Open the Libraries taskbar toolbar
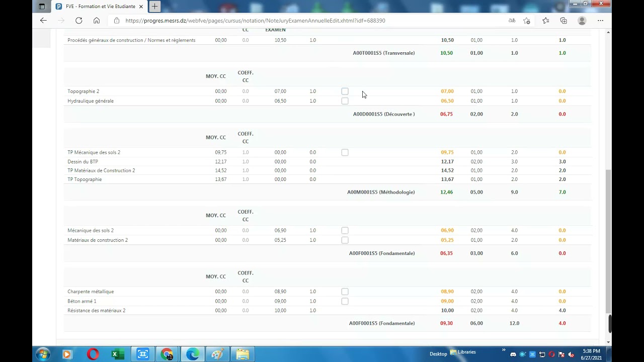Image resolution: width=644 pixels, height=362 pixels. coord(463,352)
